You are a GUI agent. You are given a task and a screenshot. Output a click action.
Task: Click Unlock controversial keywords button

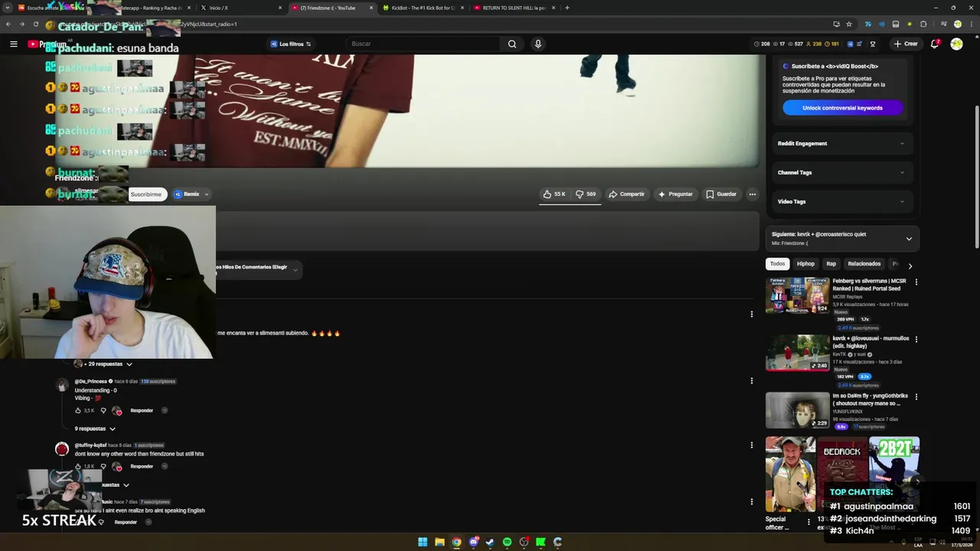coord(842,108)
